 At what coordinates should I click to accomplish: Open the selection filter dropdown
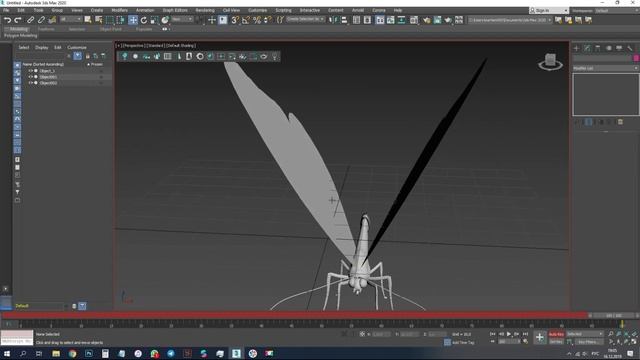[71, 20]
